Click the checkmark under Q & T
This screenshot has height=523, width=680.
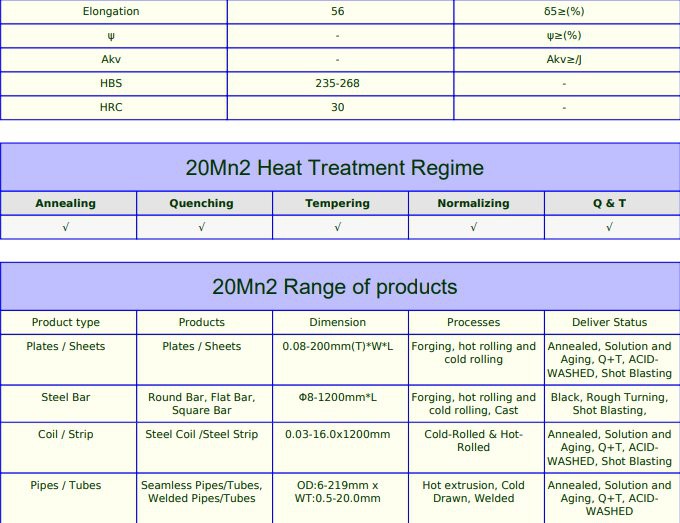pos(609,227)
